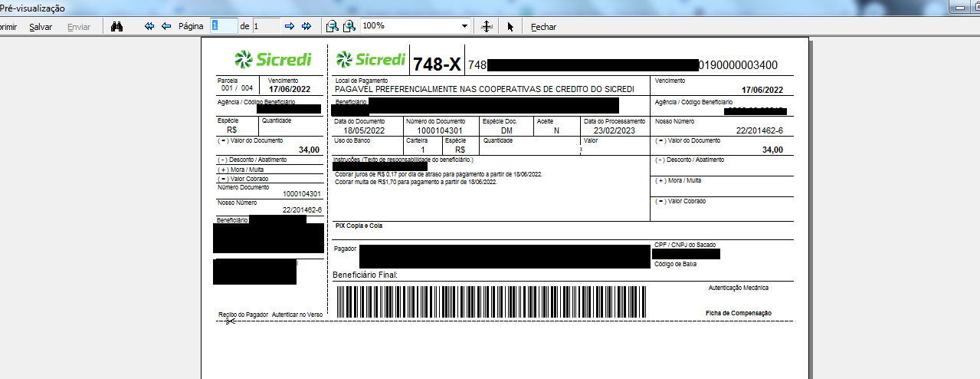
Task: Click the zoom in magnifier icon
Action: tap(349, 26)
